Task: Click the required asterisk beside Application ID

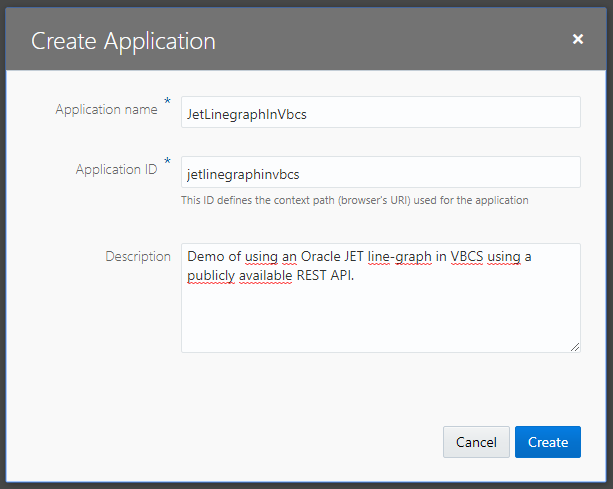Action: [x=167, y=162]
